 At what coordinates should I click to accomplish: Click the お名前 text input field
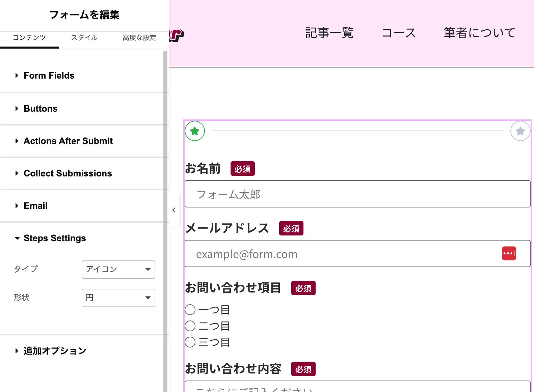357,194
